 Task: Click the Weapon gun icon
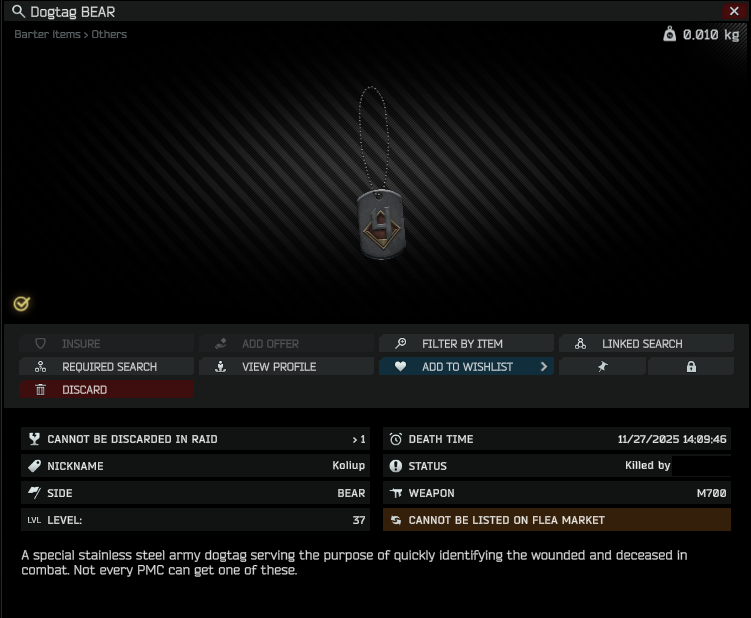396,493
